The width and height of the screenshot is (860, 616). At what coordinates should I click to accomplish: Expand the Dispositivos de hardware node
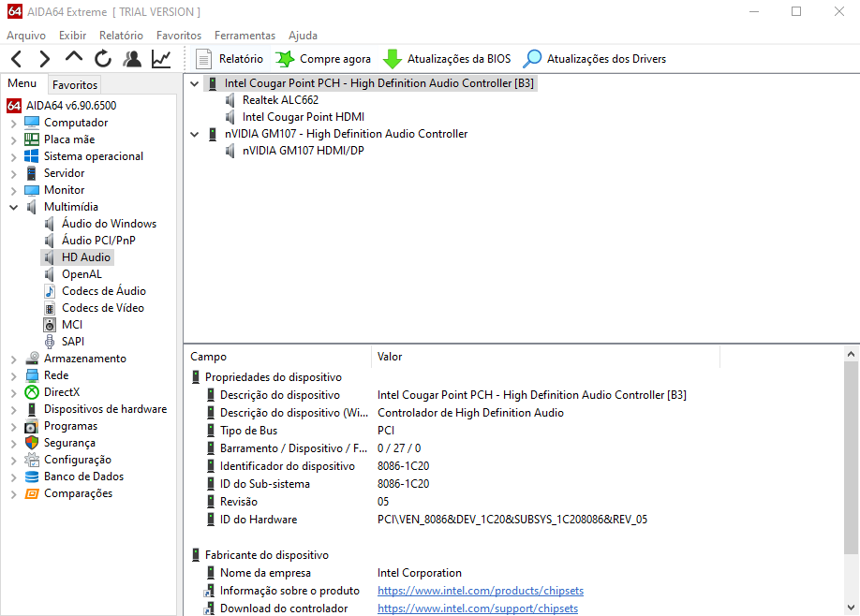pyautogui.click(x=14, y=409)
